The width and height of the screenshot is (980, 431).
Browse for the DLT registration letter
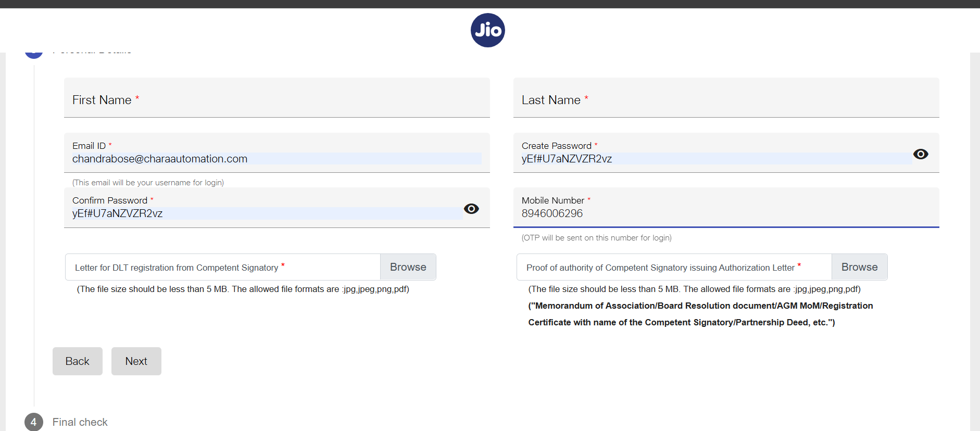click(x=408, y=267)
